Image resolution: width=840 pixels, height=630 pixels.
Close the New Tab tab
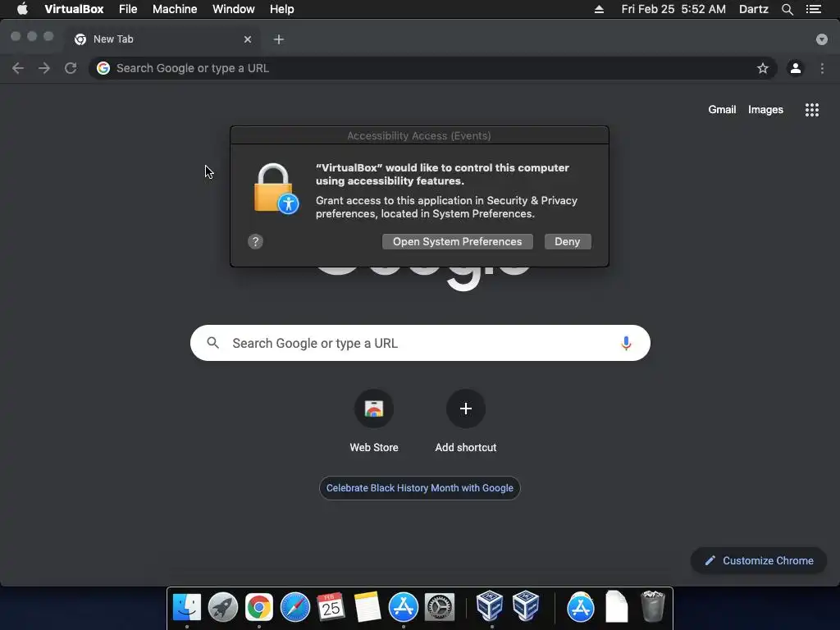[x=248, y=39]
